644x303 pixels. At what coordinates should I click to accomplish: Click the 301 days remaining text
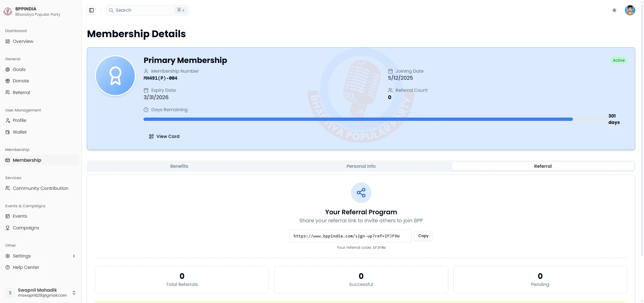[x=614, y=119]
